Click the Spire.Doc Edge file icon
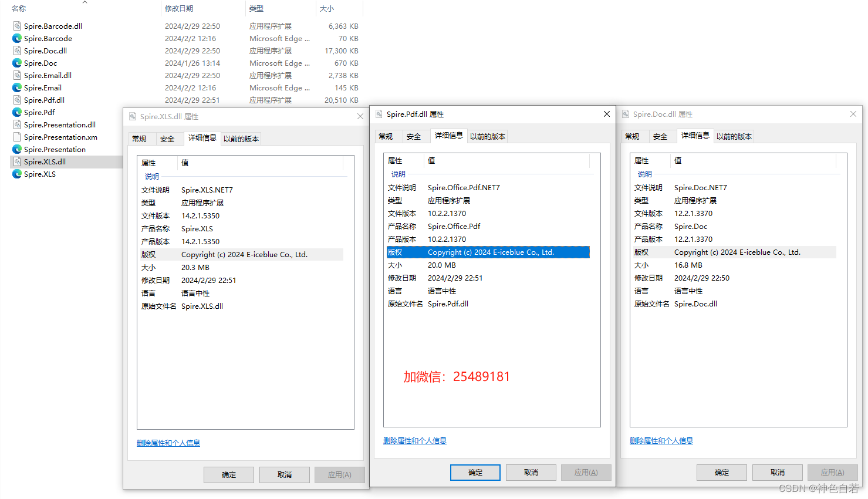 (17, 63)
